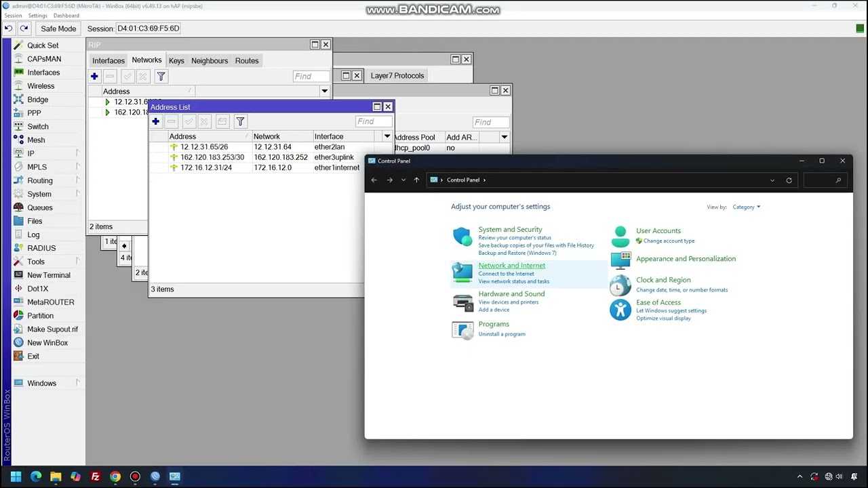Switch to the Neighbours tab
This screenshot has height=488, width=868.
pos(210,60)
